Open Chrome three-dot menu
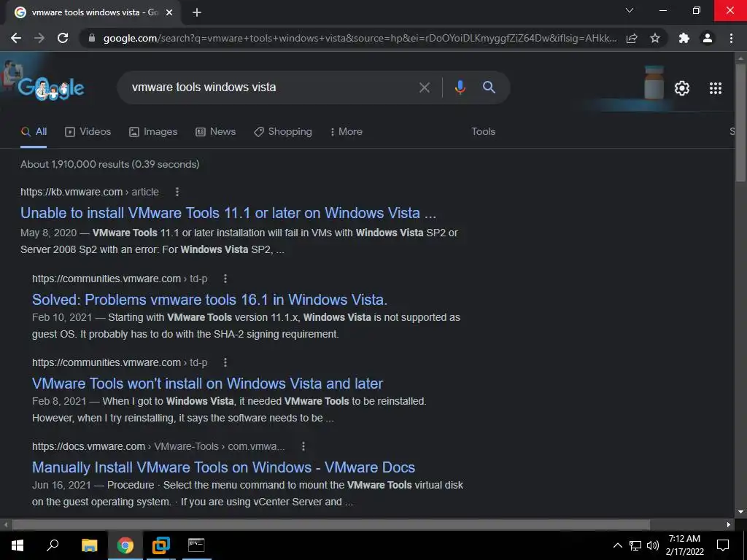 click(x=731, y=38)
